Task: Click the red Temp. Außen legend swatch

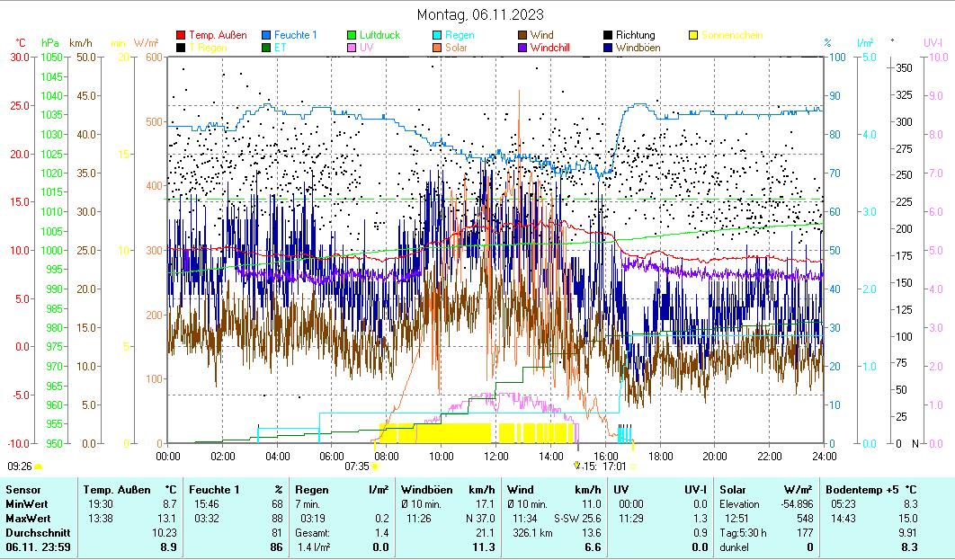Action: [x=181, y=36]
